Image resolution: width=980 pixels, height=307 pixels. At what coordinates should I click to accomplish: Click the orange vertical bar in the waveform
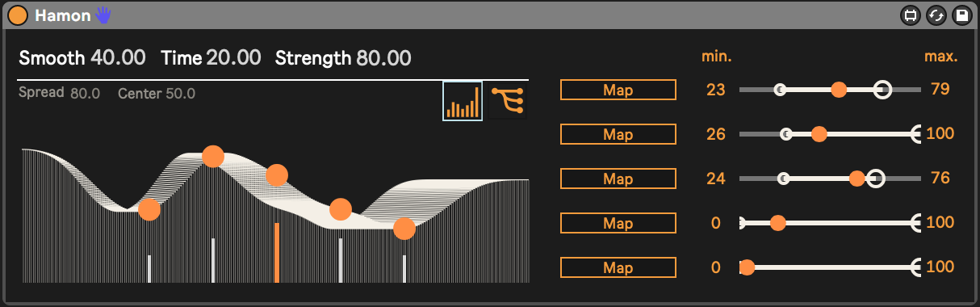[277, 252]
